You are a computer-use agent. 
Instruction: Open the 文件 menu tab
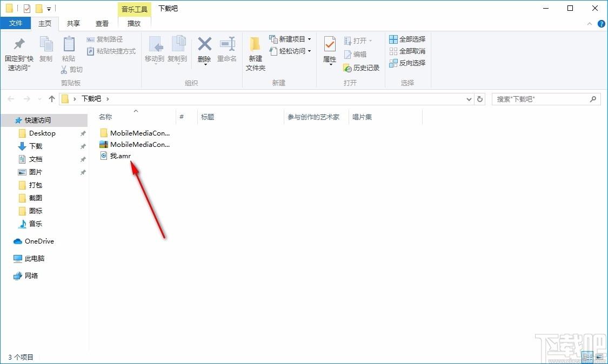(16, 23)
